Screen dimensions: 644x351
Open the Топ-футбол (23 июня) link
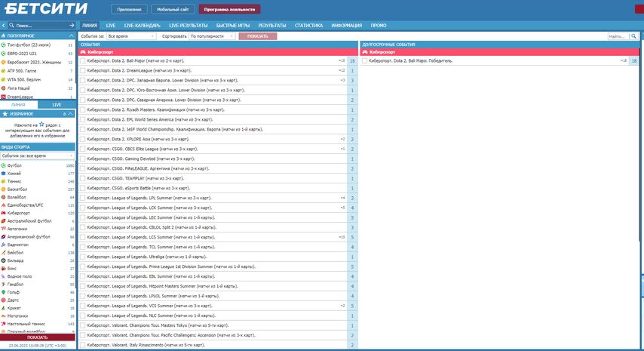(29, 45)
